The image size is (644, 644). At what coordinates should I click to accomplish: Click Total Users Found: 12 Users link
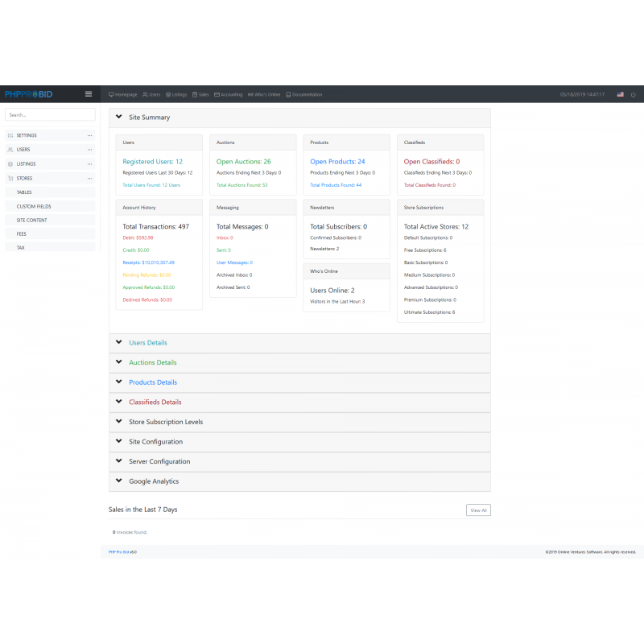coord(151,185)
